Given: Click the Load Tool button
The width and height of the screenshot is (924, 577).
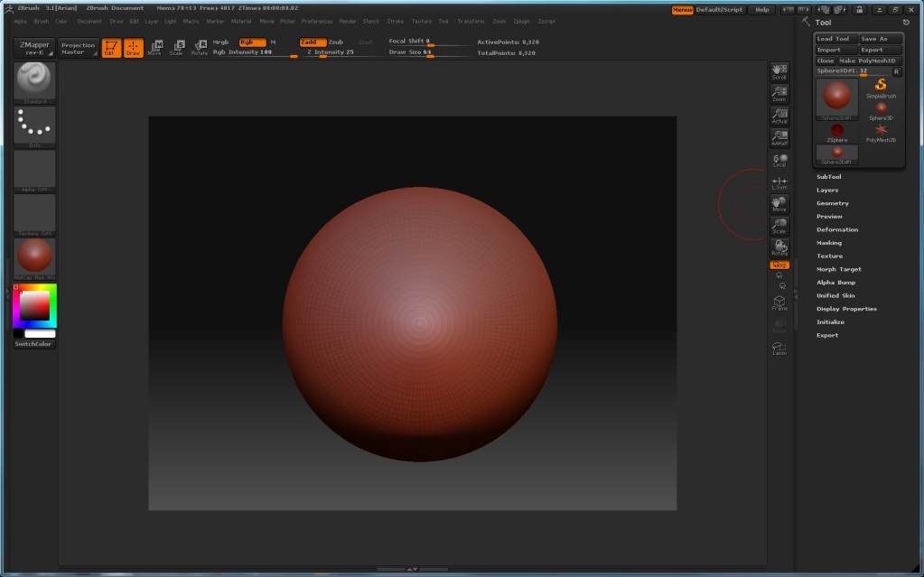Looking at the screenshot, I should point(835,38).
